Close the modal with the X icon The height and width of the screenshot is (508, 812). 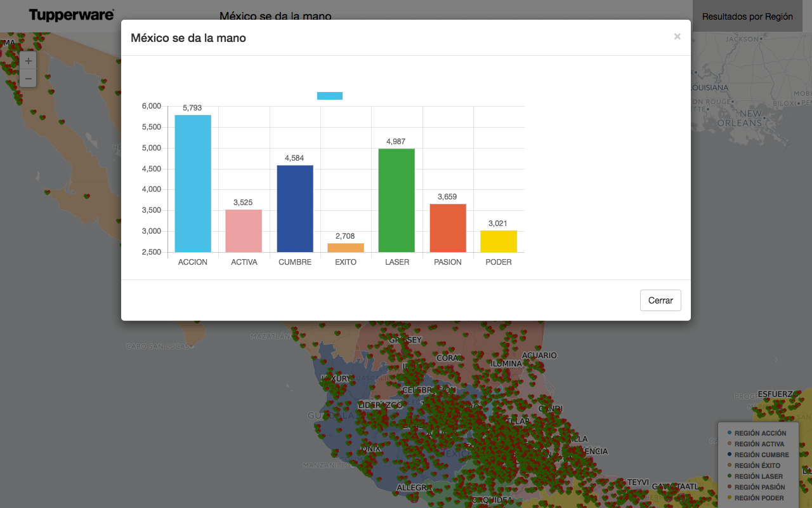[x=677, y=37]
